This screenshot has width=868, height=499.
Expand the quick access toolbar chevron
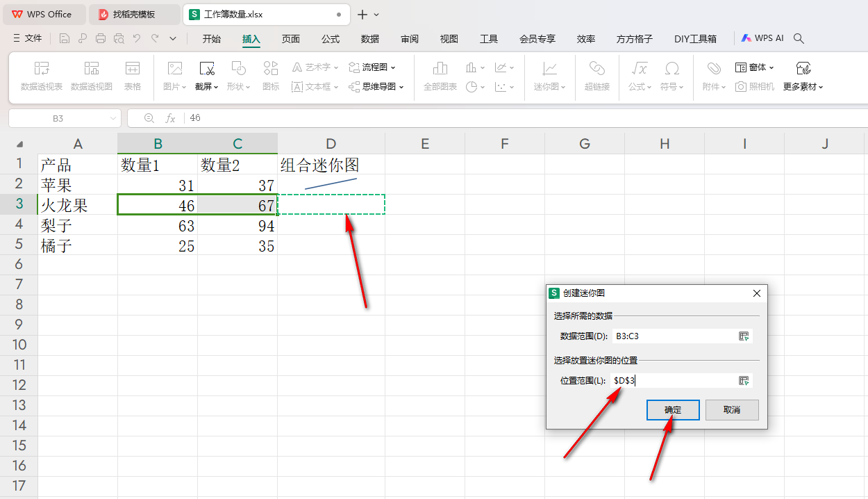point(173,38)
